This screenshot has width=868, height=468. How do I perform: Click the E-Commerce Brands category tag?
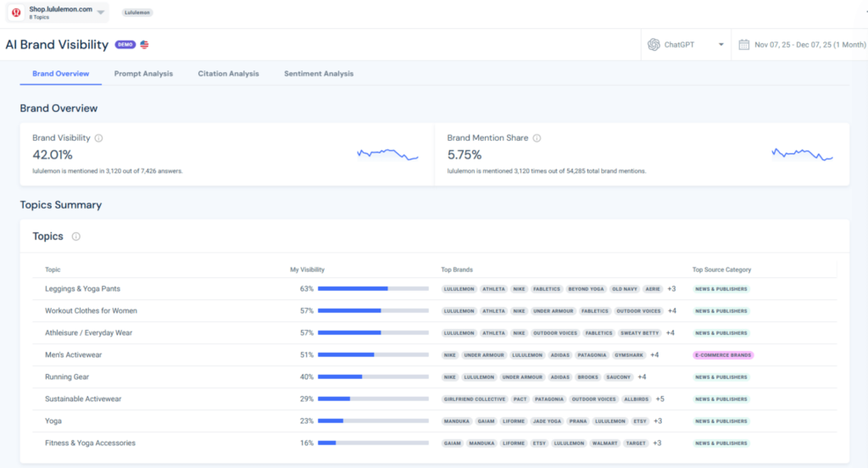coord(723,355)
